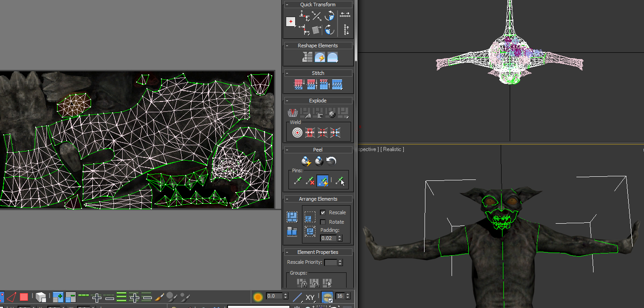
Task: Click the Target Weld bullseye icon
Action: 297,133
